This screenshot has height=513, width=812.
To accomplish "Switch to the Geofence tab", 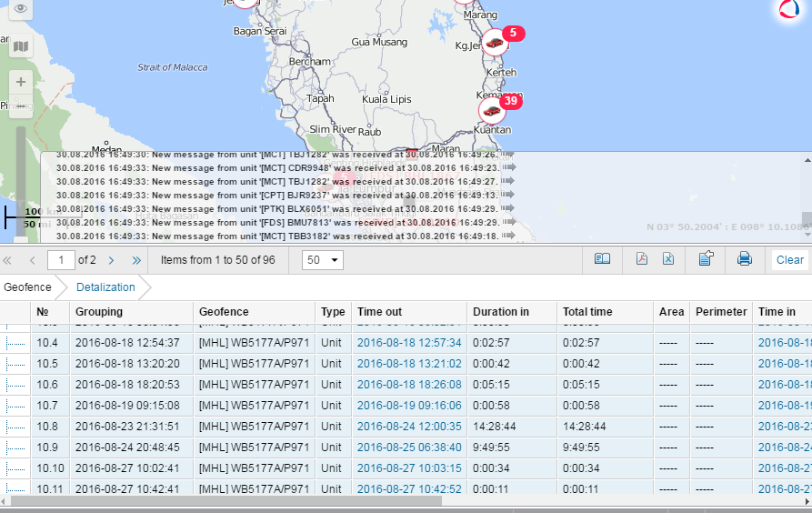I will pos(27,287).
